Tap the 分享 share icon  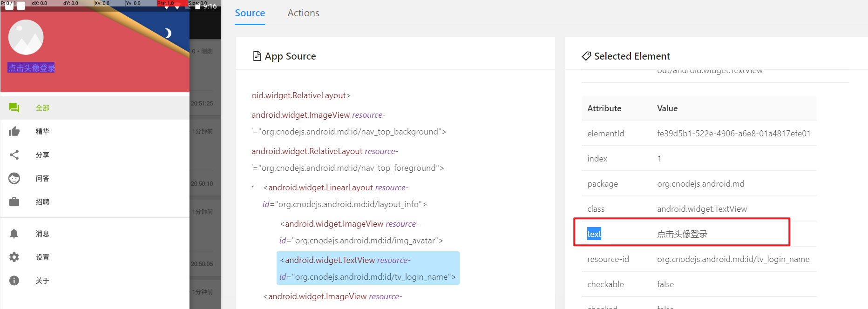click(x=14, y=155)
